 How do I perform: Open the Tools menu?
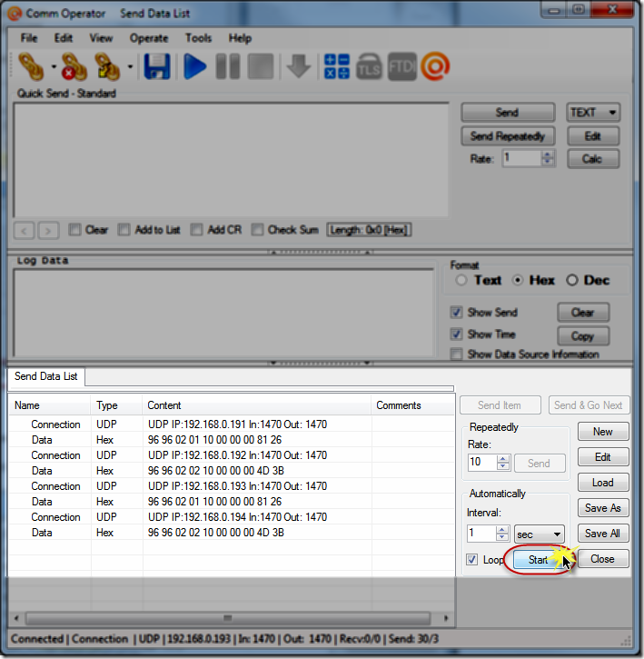click(x=198, y=38)
